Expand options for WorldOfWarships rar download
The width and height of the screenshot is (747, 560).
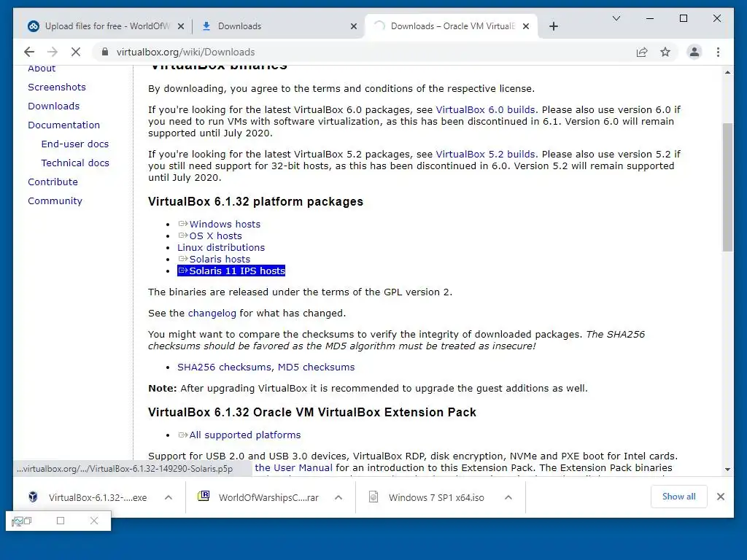(x=338, y=497)
